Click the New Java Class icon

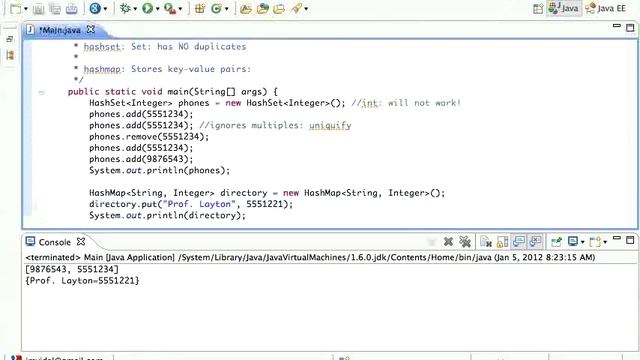click(216, 8)
